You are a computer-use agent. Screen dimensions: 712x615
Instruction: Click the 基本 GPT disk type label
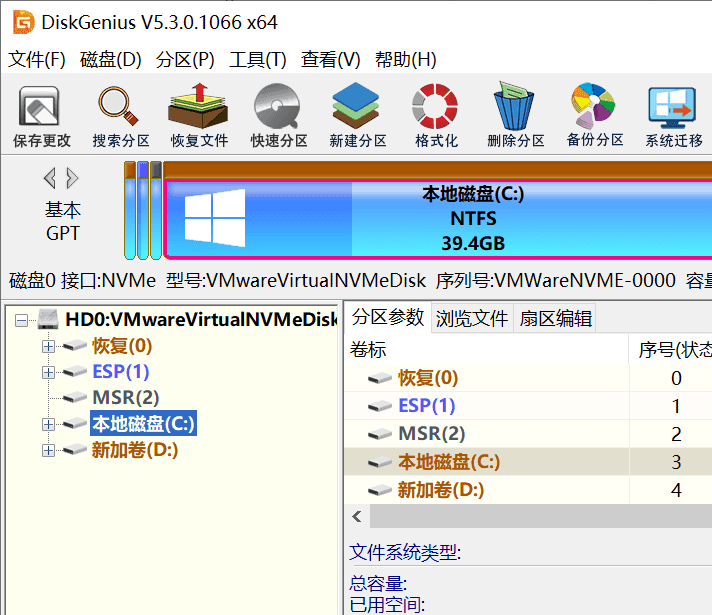pyautogui.click(x=63, y=222)
